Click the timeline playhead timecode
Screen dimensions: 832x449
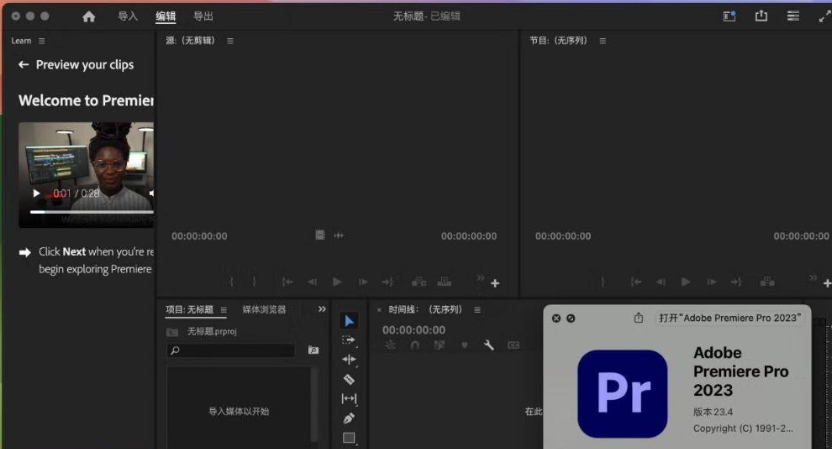pos(414,330)
